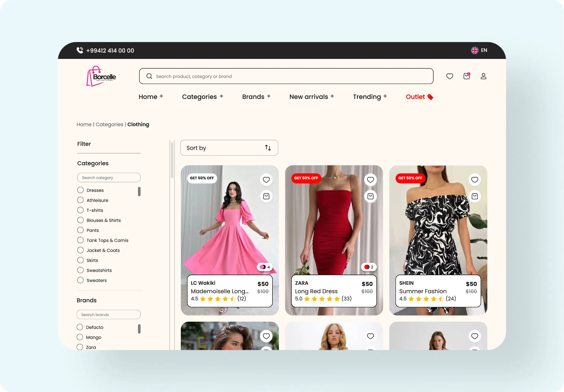
Task: Click sparkle icon next to Categories menu
Action: [x=221, y=96]
